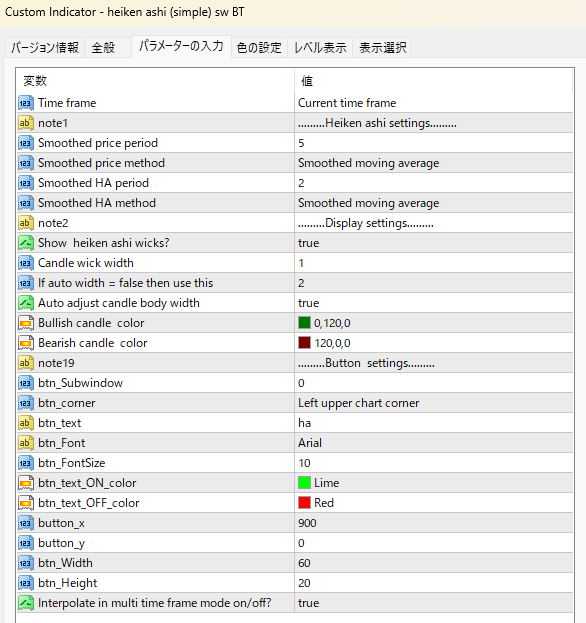Click the string icon next to note1
The height and width of the screenshot is (623, 586).
(26, 123)
